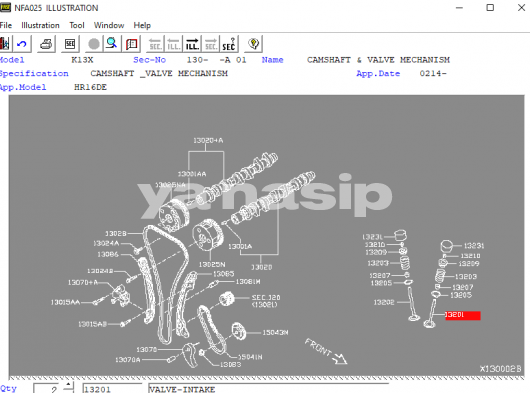530x393 pixels.
Task: Open the File menu
Action: coord(6,25)
